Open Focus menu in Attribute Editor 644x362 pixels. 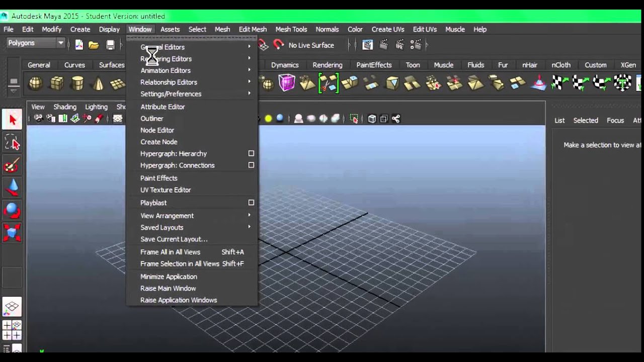[615, 120]
